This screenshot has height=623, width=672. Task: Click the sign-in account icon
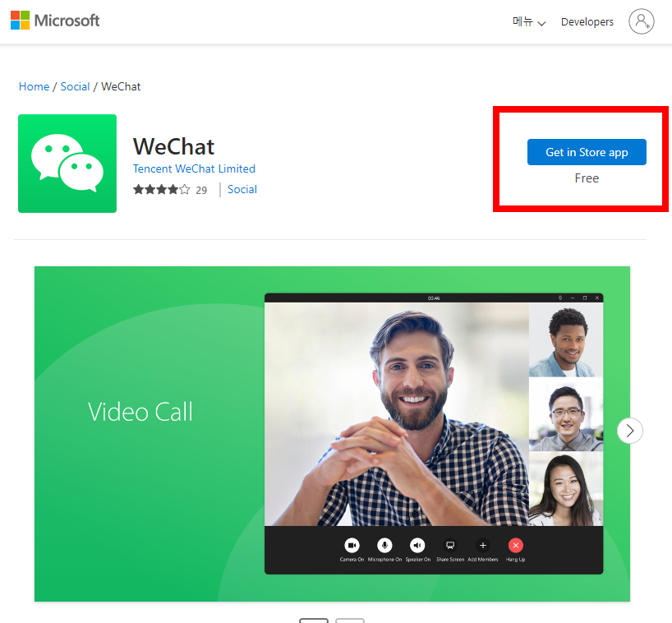(x=641, y=21)
